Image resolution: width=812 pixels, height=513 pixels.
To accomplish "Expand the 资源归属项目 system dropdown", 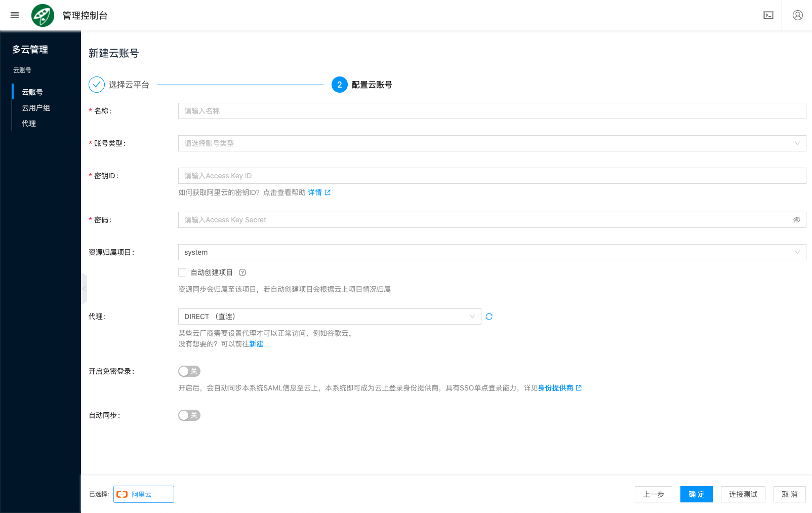I will click(491, 252).
